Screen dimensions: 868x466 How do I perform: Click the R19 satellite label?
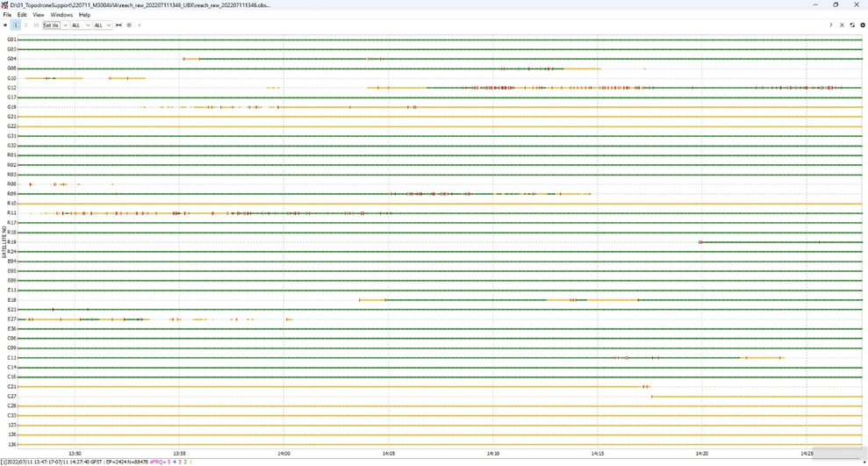11,242
